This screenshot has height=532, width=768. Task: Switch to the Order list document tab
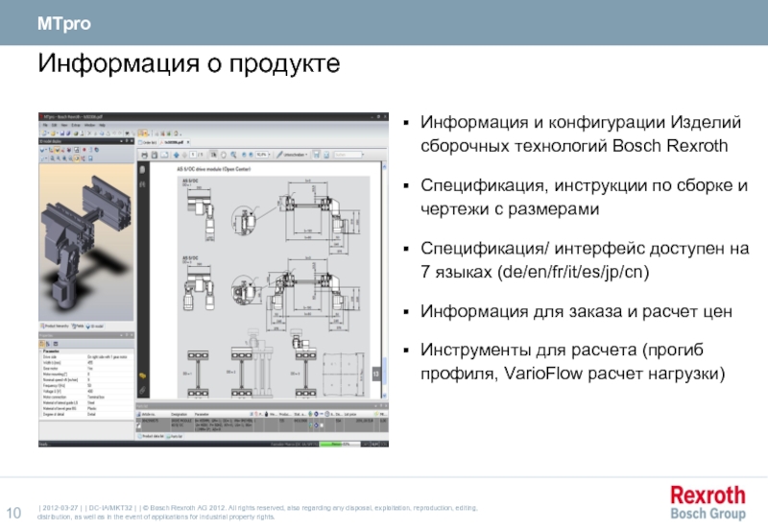click(149, 142)
